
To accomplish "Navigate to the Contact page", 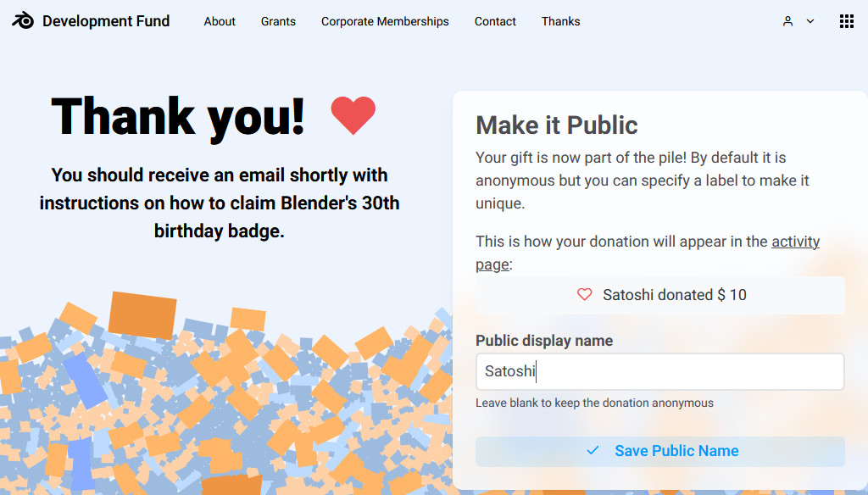I will 495,21.
